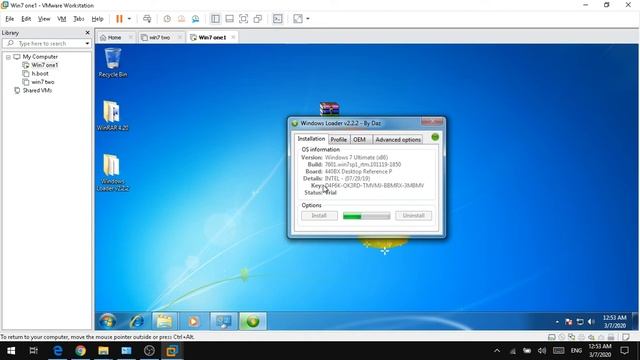
Task: Click the Uninstall button
Action: click(x=413, y=216)
